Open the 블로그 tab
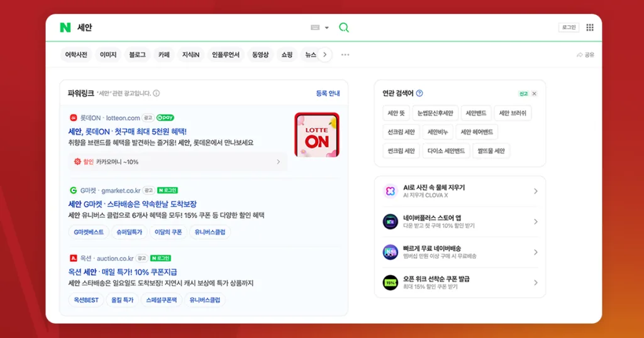Screen dimensions: 644x338 pos(137,55)
